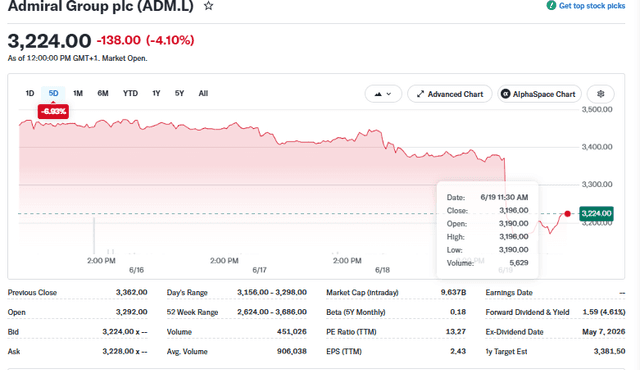Click the Day's Range value 3,156.00 - 3,298.00

(272, 292)
